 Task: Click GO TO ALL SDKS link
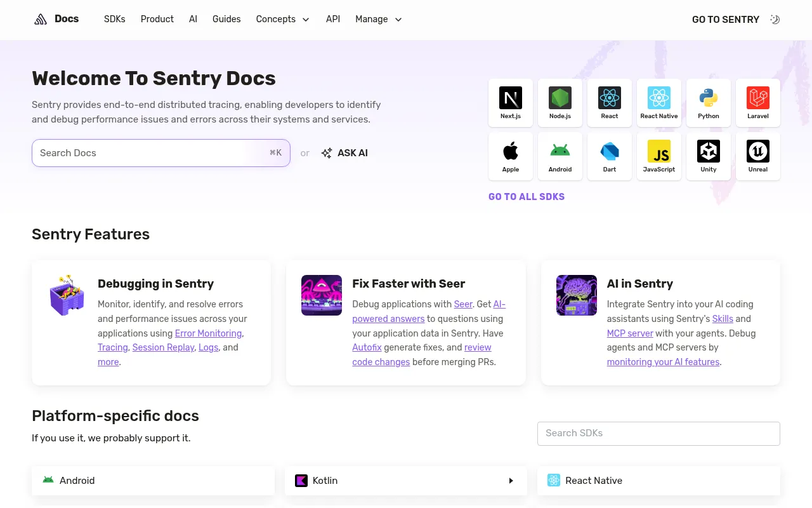tap(527, 197)
